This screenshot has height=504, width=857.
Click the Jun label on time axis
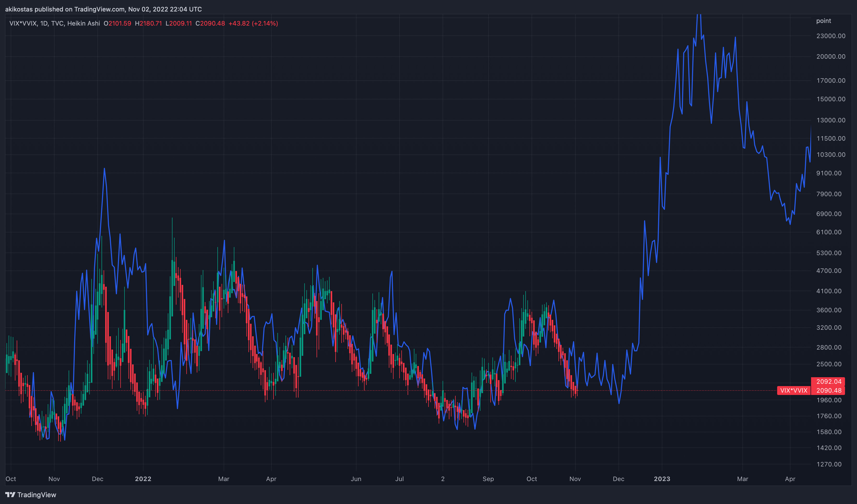click(356, 479)
